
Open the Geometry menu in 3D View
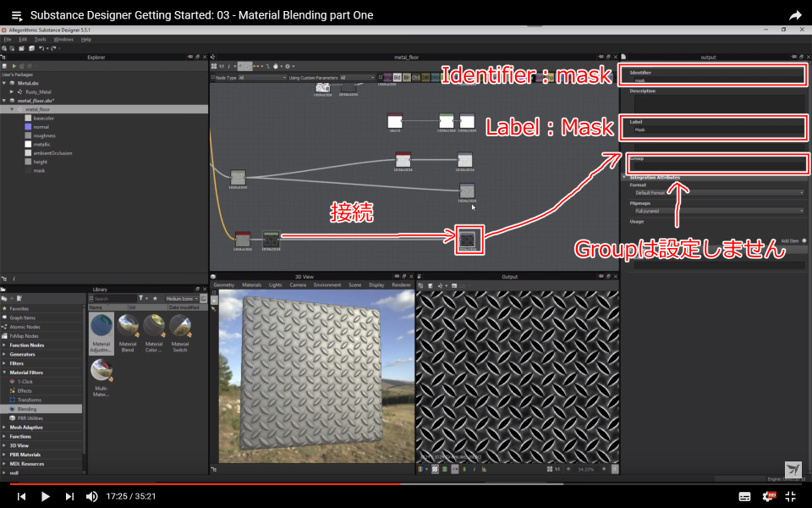coord(223,285)
